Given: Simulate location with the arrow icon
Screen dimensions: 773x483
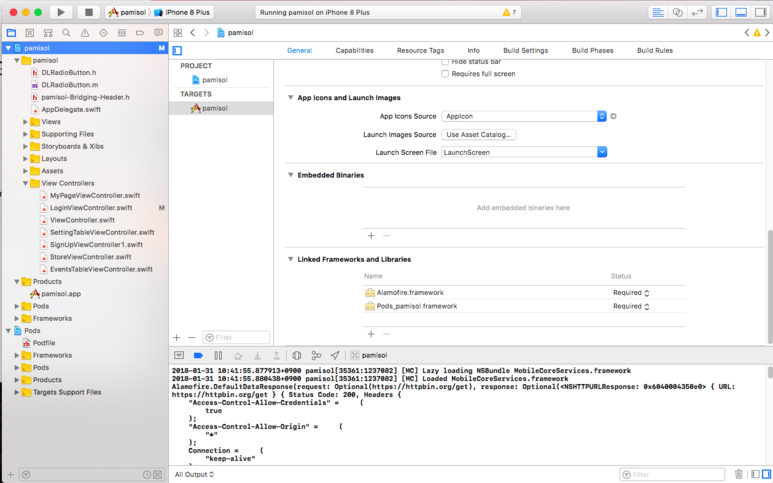Looking at the screenshot, I should coord(335,355).
